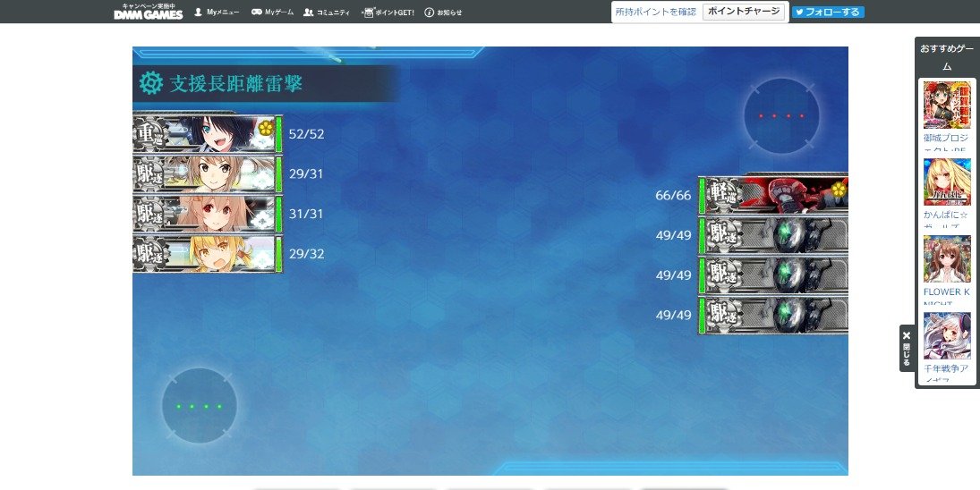
Task: Open the お知らせ notices link
Action: pos(443,13)
